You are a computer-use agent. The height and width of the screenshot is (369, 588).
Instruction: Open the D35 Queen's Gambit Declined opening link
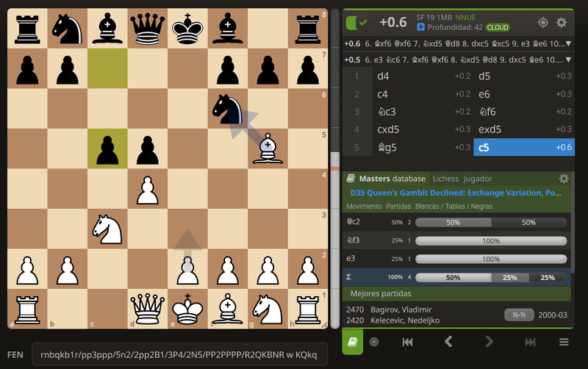click(456, 193)
